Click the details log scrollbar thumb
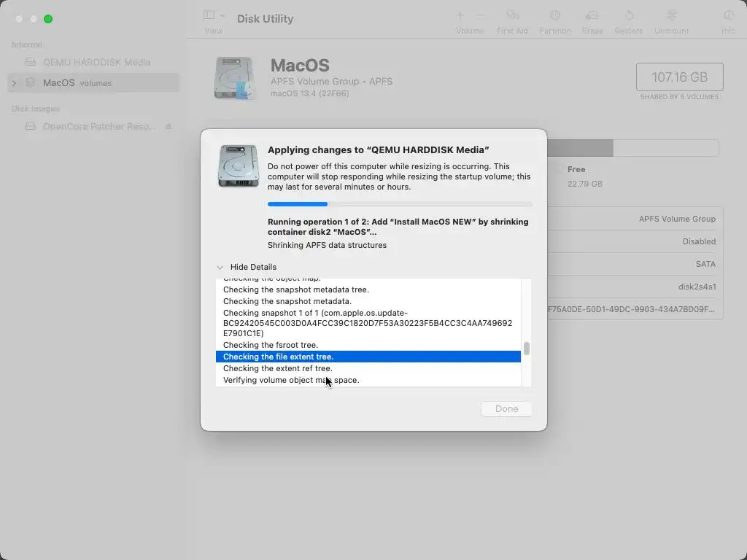This screenshot has width=747, height=560. (x=527, y=348)
